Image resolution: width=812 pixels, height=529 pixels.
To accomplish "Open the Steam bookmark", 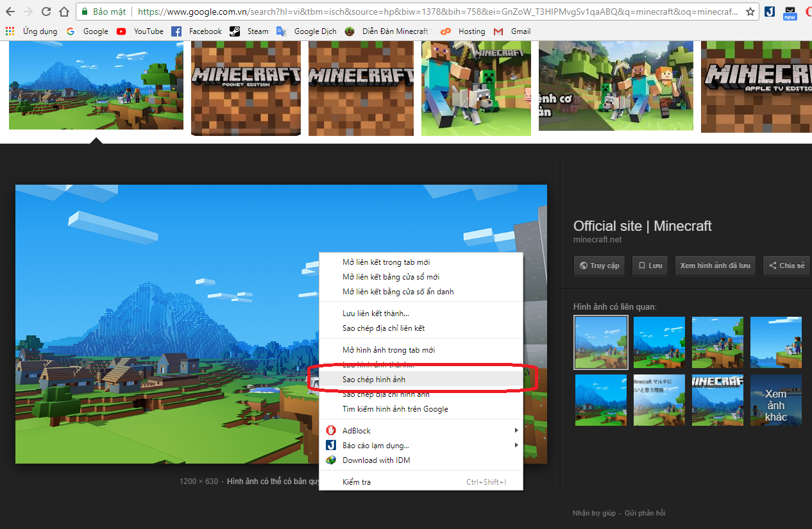I will 250,31.
